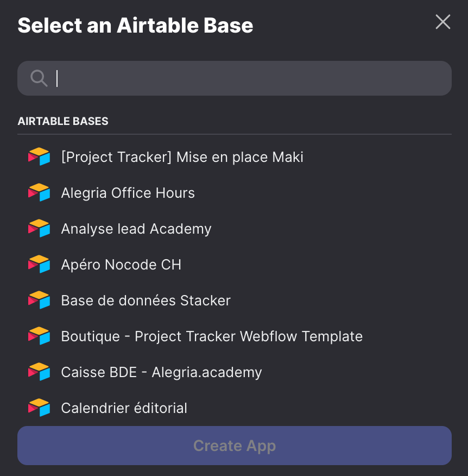The image size is (468, 476).
Task: Select Apéro Nocode CH from the list
Action: 235,265
